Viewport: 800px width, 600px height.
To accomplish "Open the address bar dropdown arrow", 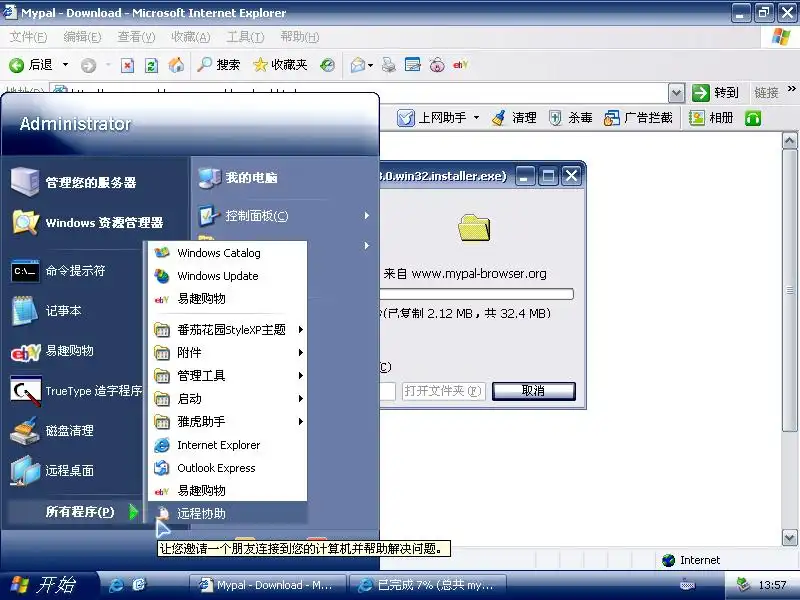I will click(676, 93).
